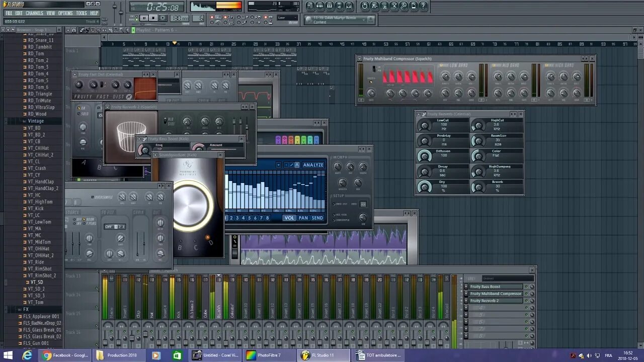This screenshot has height=362, width=644.
Task: Open the preset dropdown arrow in EQ plugin
Action: pos(278,165)
